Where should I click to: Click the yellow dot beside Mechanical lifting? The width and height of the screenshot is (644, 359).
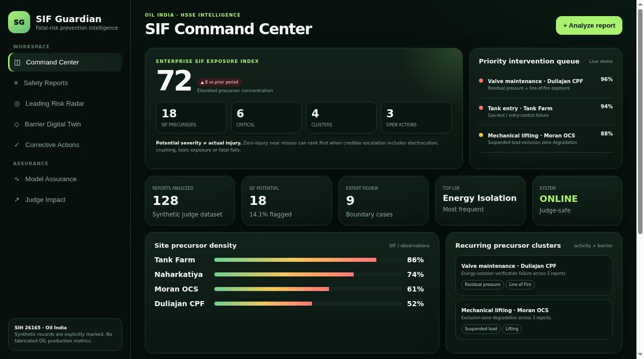481,135
